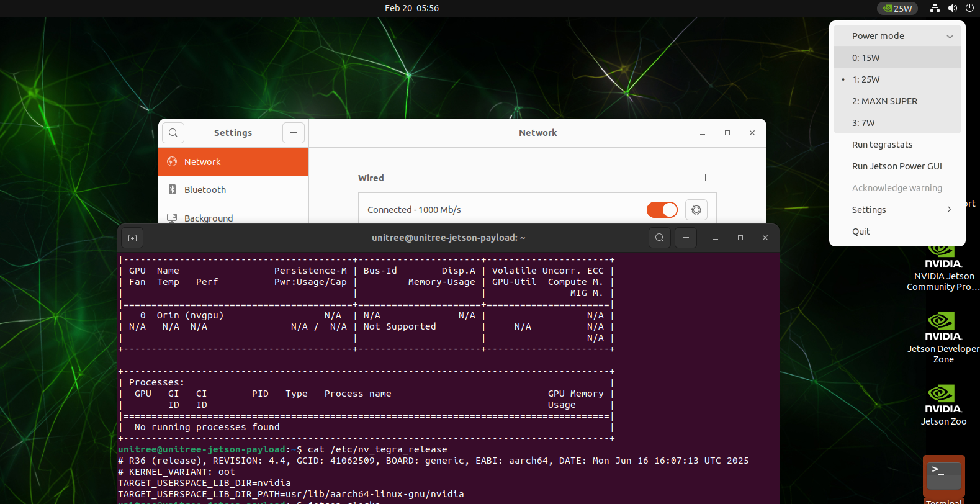Launch Run Jetson Power GUI
The width and height of the screenshot is (980, 504).
[x=897, y=166]
